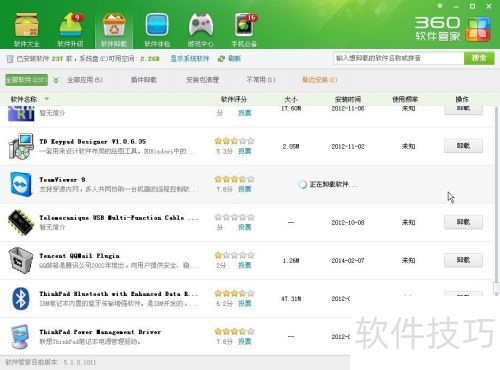Expand the 全部软件 category chevron
500x370 pixels.
[56, 80]
